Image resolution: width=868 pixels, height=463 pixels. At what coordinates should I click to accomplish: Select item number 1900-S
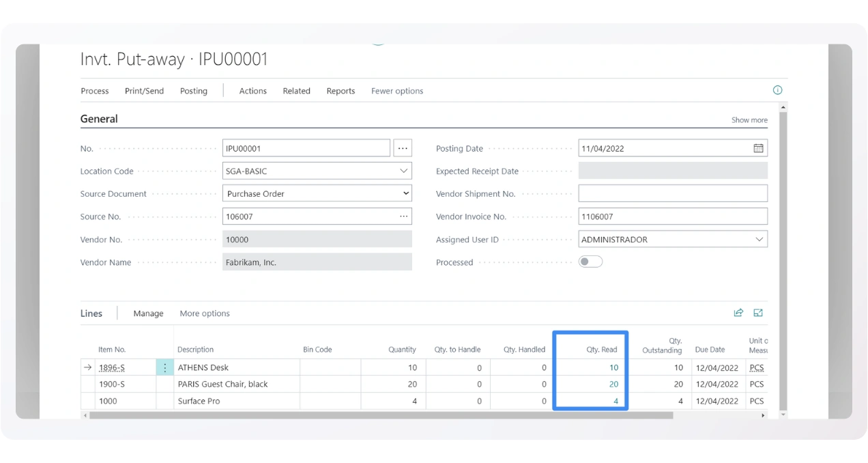(x=112, y=384)
